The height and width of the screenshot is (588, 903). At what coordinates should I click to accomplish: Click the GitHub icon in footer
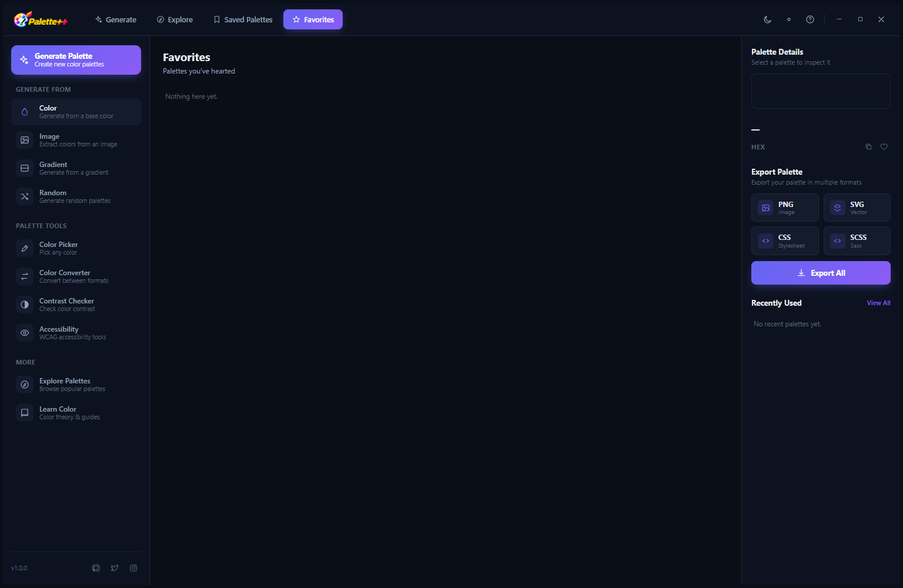(x=96, y=568)
